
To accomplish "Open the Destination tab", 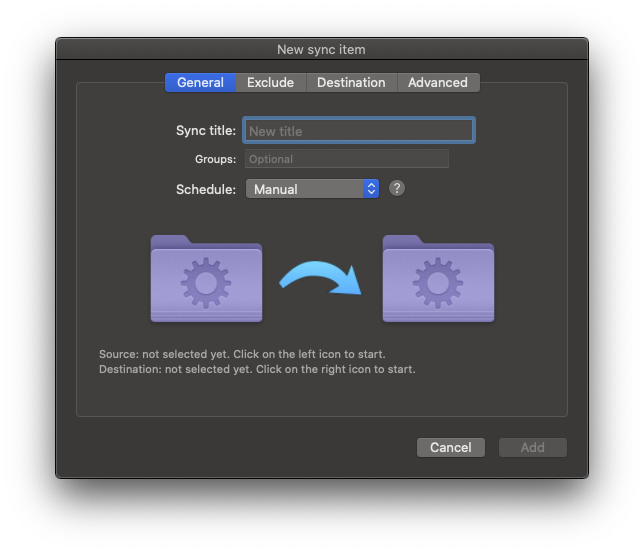I will (352, 83).
